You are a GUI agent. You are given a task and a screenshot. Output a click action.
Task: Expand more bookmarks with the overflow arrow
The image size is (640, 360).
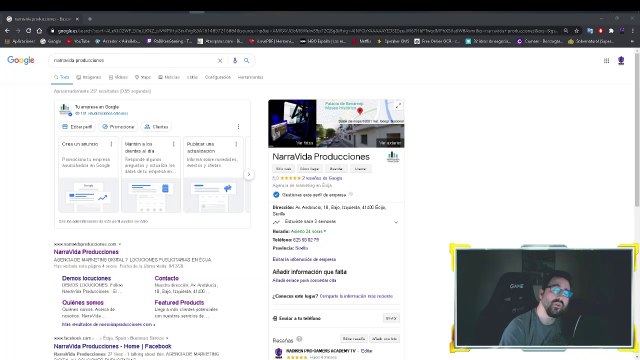(632, 41)
